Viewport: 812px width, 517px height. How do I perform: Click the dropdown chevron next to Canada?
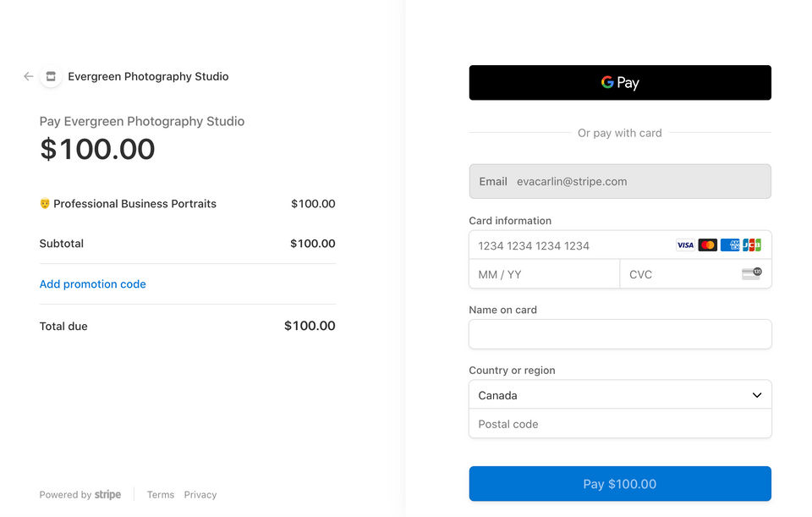point(757,395)
